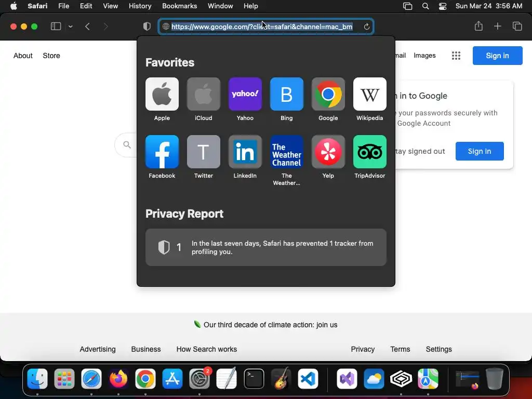This screenshot has height=399, width=532.
Task: Open the iCloud favorite tile
Action: 204,94
